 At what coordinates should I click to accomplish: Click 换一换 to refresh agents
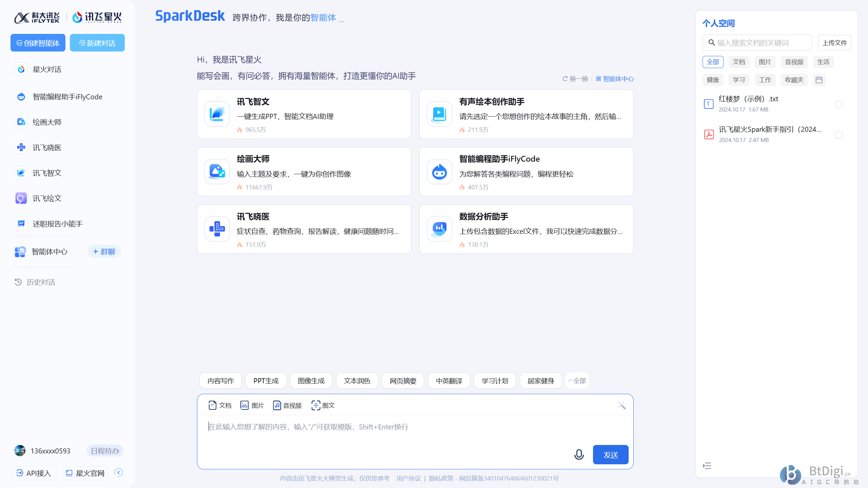575,79
